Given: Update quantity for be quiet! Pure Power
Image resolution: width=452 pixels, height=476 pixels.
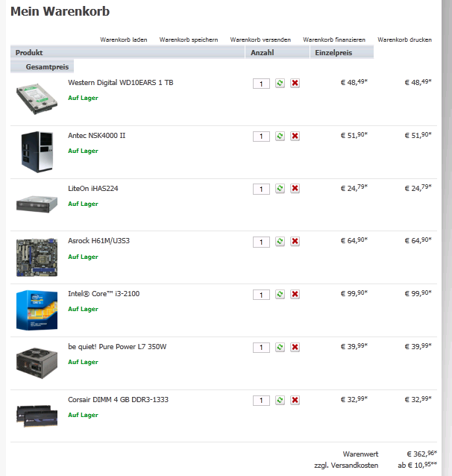Looking at the screenshot, I should coord(280,347).
